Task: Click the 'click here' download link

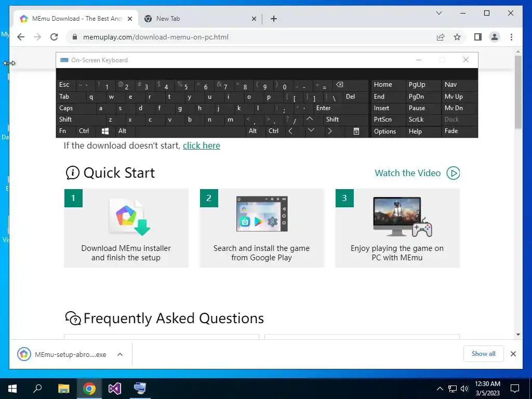Action: (202, 145)
